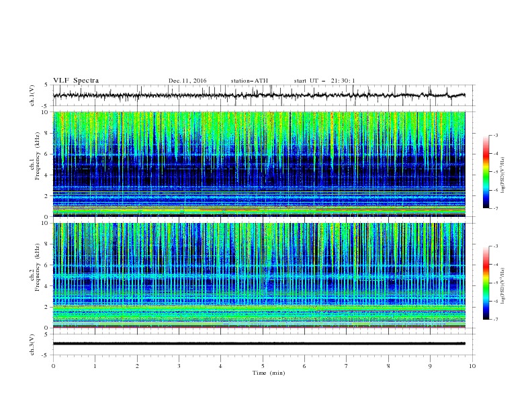The image size is (532, 411).
Task: Click the "-7" tick on ch.2 color bar
Action: coord(495,320)
